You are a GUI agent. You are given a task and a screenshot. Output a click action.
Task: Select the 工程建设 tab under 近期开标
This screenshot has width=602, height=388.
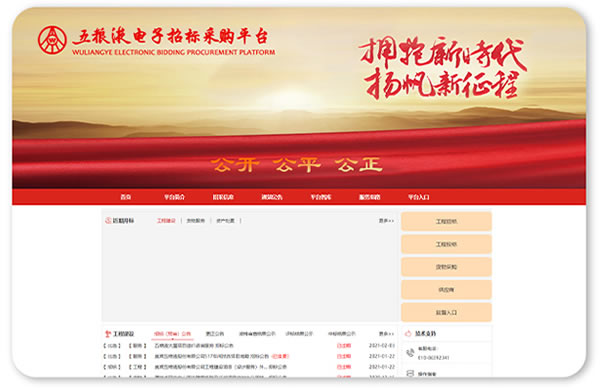166,221
